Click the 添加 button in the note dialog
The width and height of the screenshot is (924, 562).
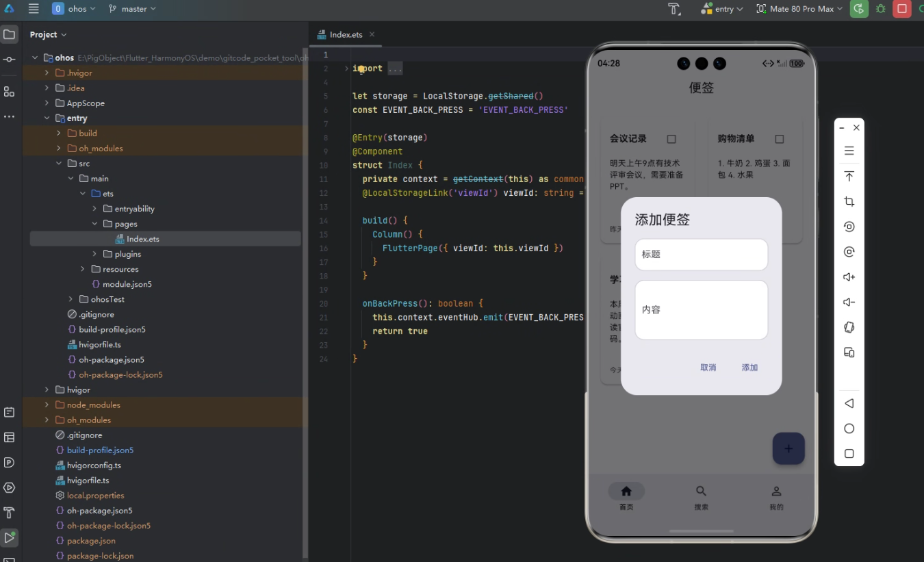(749, 367)
